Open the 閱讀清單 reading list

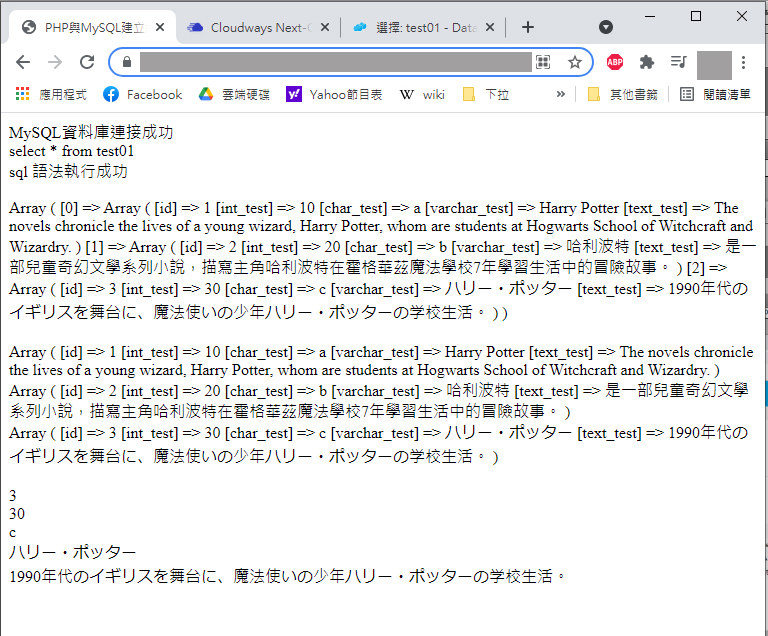click(716, 94)
